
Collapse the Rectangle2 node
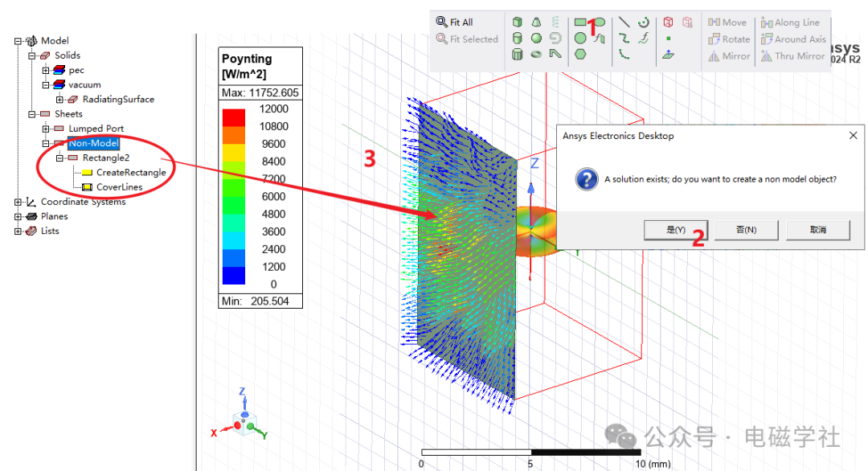(59, 158)
